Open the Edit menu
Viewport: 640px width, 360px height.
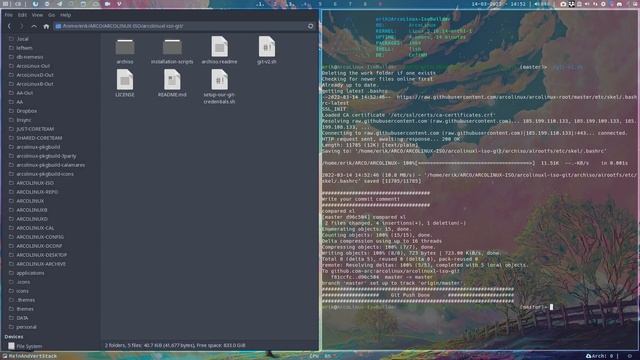tap(22, 15)
